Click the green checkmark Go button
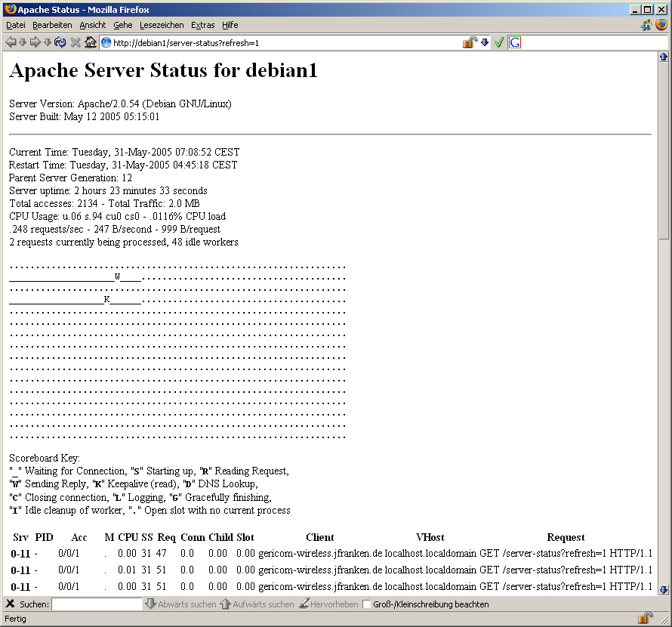The height and width of the screenshot is (627, 672). click(x=498, y=42)
